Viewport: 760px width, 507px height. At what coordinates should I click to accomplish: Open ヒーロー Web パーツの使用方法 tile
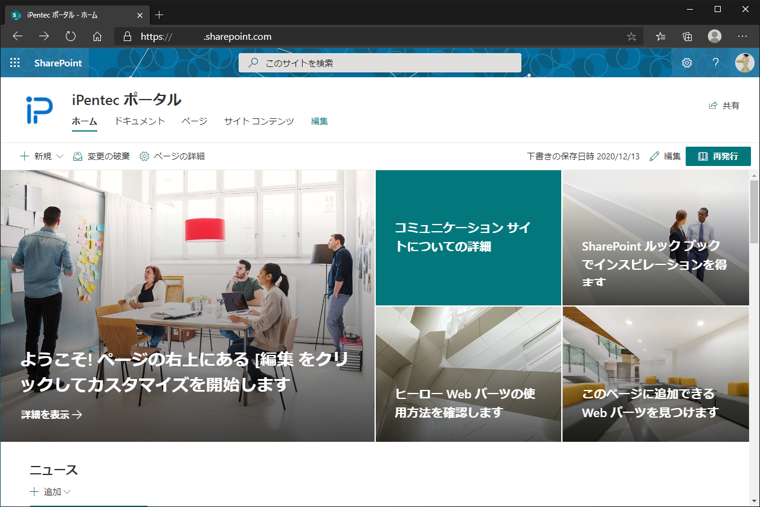coord(468,374)
